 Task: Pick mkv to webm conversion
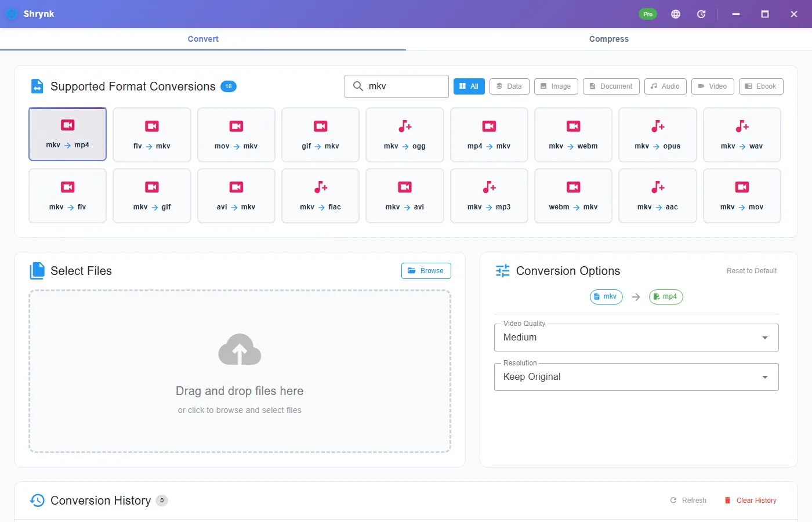click(573, 135)
